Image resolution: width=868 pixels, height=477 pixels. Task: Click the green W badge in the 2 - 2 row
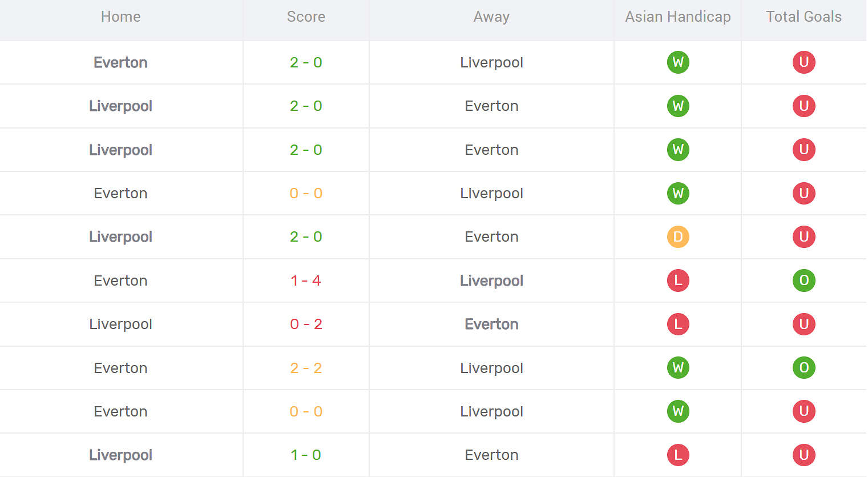click(678, 368)
